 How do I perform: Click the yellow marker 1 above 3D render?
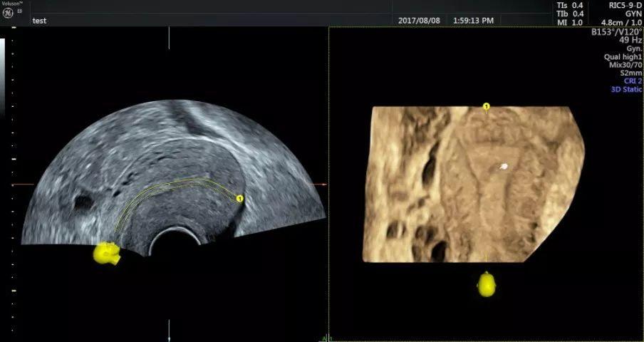[487, 107]
